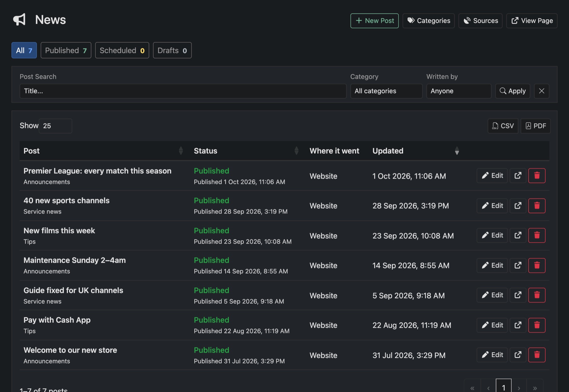Screen dimensions: 569x392
Task: Open the Written by dropdown
Action: click(x=459, y=91)
